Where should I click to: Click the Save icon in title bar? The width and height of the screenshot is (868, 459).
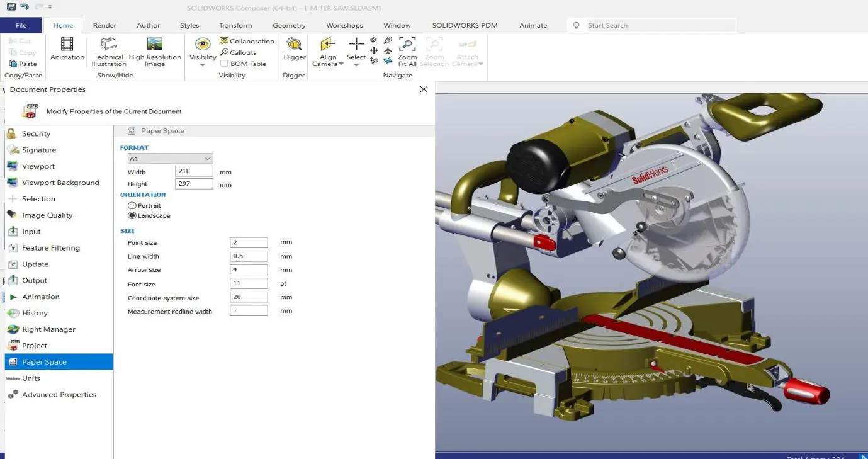pos(11,7)
